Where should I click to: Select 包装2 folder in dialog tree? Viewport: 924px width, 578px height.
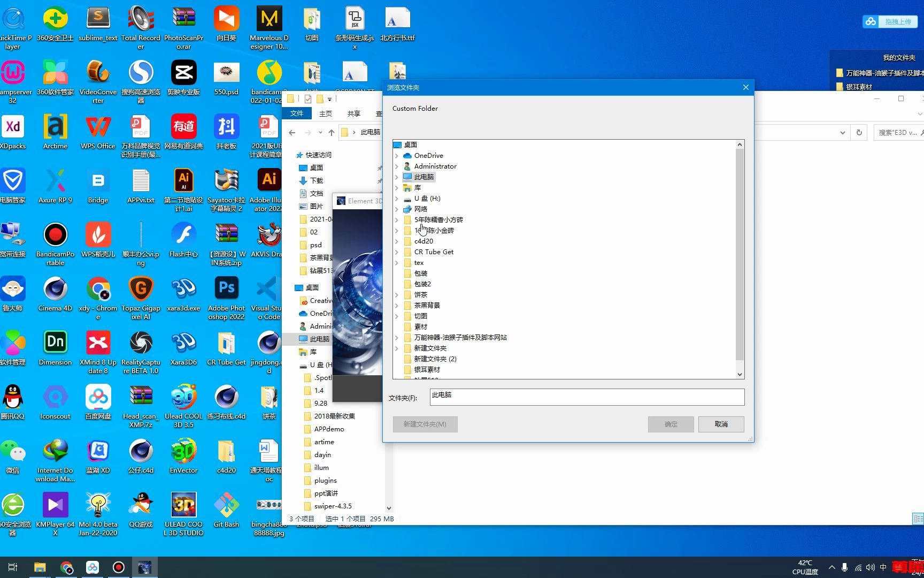pyautogui.click(x=422, y=284)
